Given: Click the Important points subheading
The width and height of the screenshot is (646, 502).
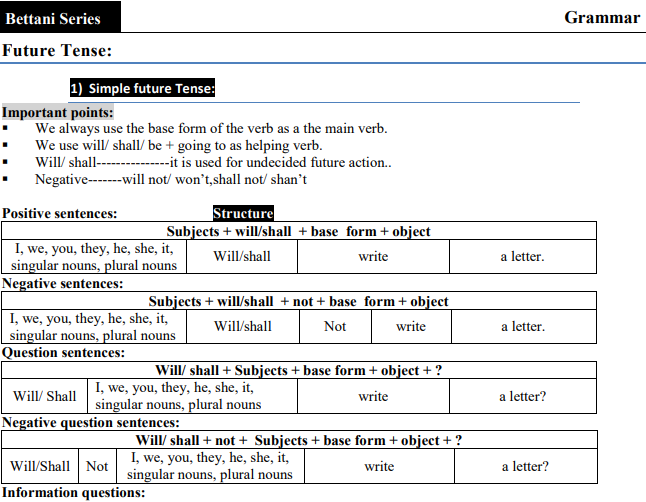Looking at the screenshot, I should point(57,113).
